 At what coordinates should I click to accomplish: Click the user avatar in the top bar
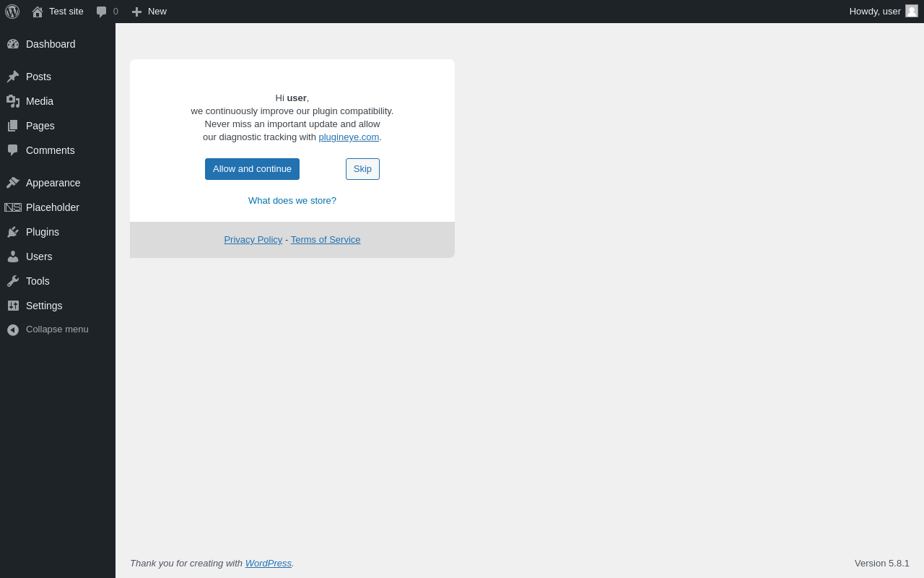[912, 11]
